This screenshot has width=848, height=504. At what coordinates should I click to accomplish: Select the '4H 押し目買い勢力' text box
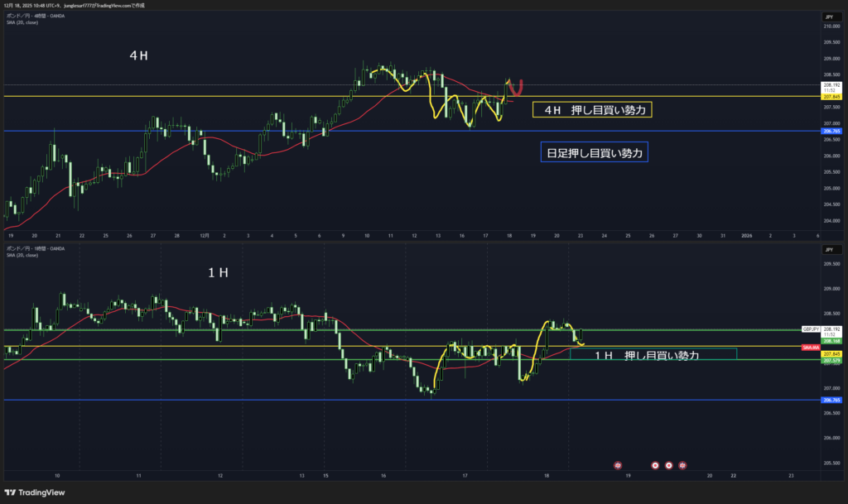[593, 109]
